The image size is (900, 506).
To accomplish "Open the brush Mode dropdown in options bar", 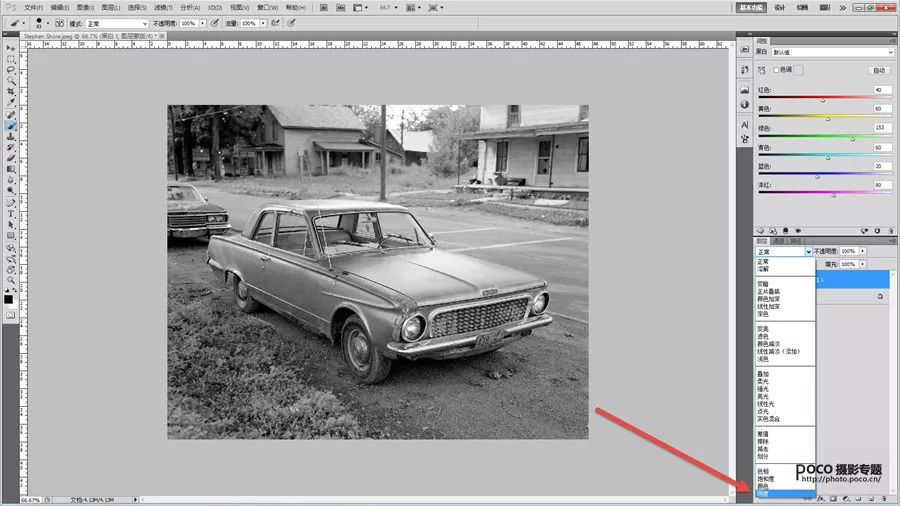I will click(117, 24).
